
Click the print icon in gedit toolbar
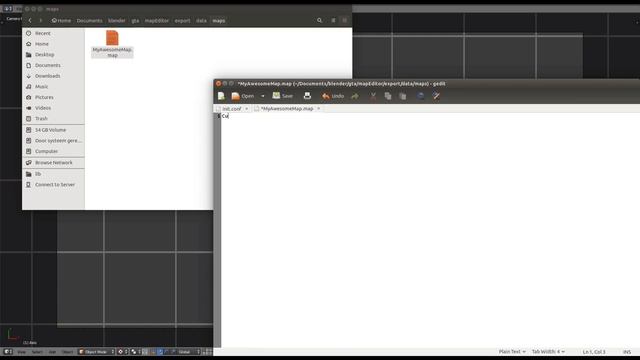point(307,96)
